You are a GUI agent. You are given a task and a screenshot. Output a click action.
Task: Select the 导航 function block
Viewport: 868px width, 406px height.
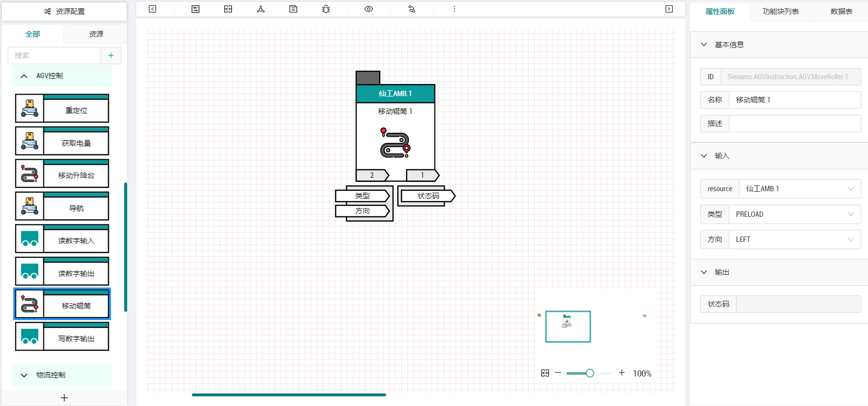(62, 206)
